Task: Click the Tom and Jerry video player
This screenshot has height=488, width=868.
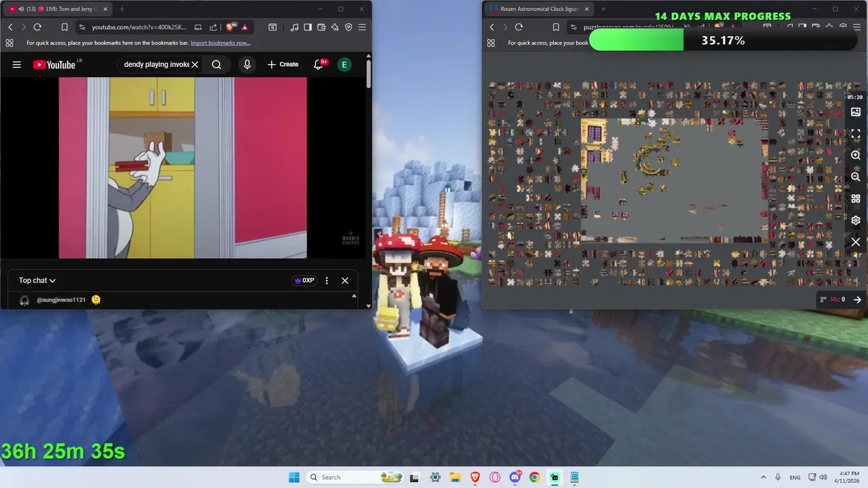Action: point(182,167)
